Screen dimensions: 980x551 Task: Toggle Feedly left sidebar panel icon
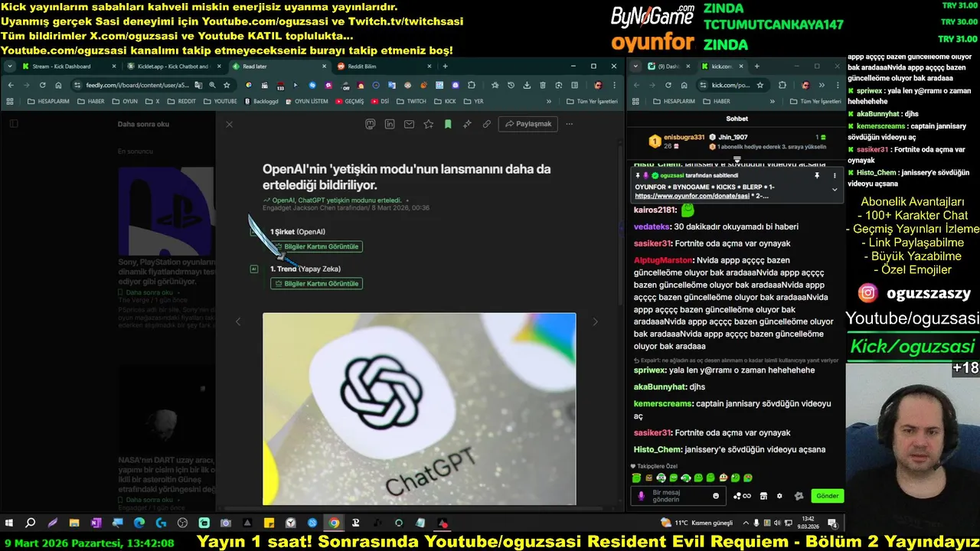14,124
